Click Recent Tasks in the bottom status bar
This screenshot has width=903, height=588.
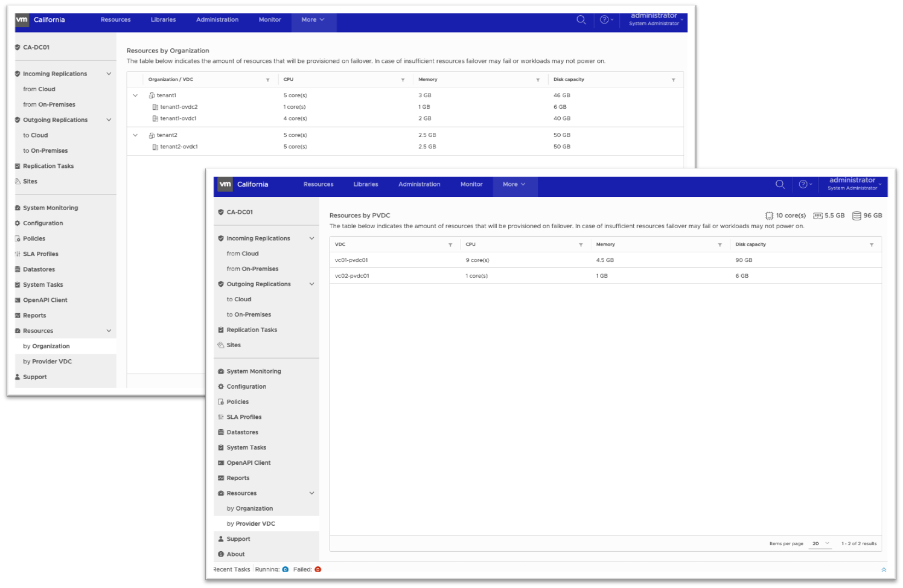coord(232,569)
